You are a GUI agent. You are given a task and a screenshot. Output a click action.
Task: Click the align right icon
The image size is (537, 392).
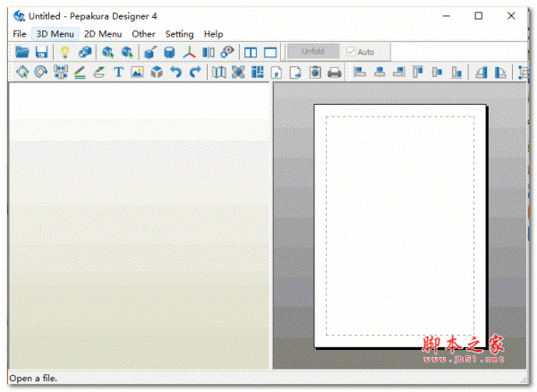(398, 72)
